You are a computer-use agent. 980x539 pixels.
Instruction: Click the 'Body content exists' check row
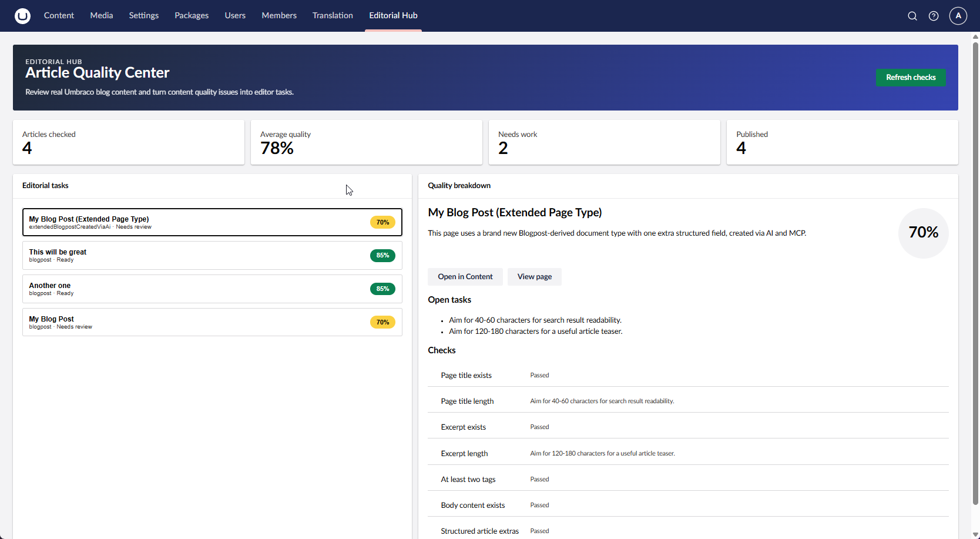pos(688,505)
